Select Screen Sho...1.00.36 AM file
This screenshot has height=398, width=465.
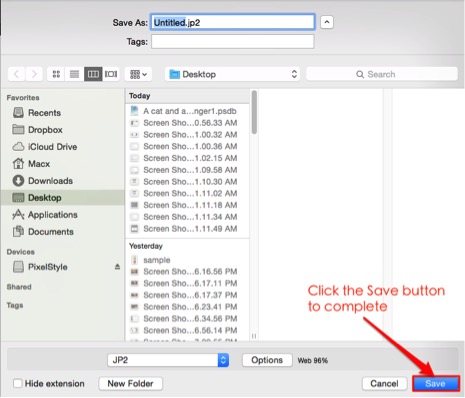click(187, 146)
